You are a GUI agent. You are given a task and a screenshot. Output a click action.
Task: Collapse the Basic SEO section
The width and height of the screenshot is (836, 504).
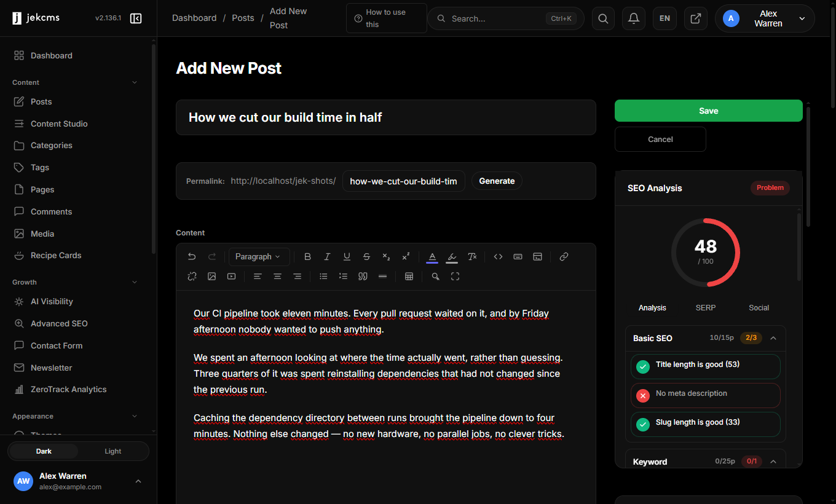[x=773, y=338]
